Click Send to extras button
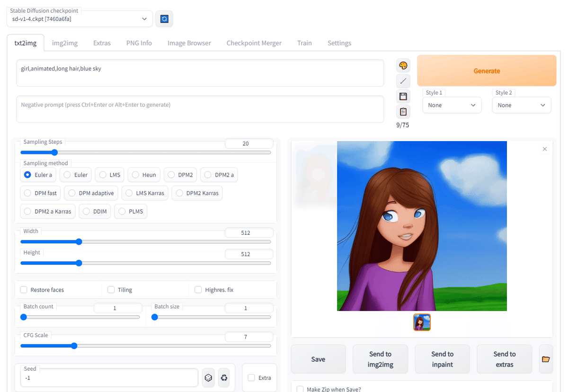Image resolution: width=568 pixels, height=392 pixels. tap(504, 359)
